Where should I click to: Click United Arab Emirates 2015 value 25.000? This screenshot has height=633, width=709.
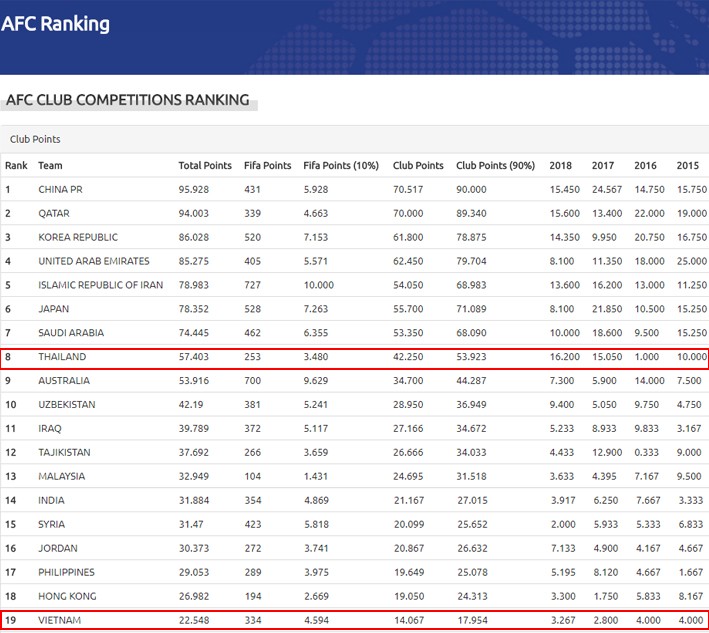tap(692, 261)
